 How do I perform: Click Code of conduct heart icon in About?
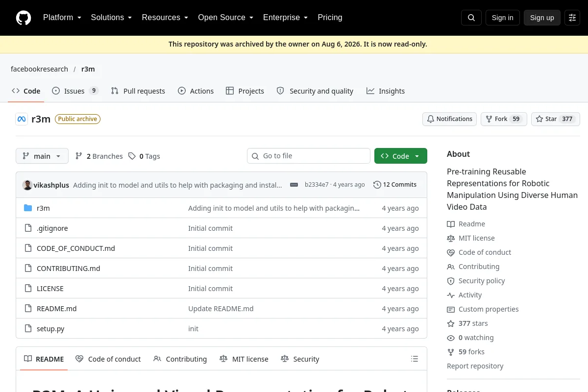click(451, 252)
